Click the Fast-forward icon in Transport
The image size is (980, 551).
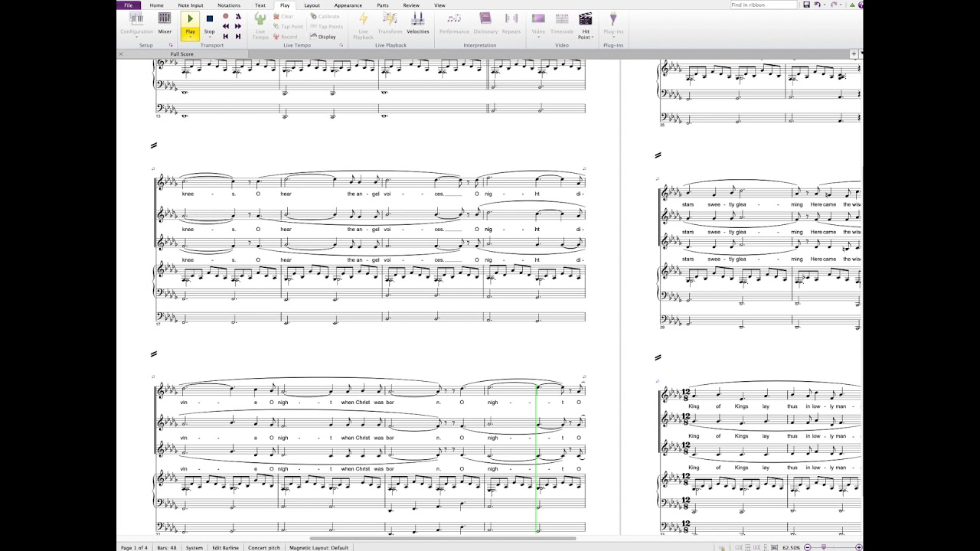click(x=238, y=26)
